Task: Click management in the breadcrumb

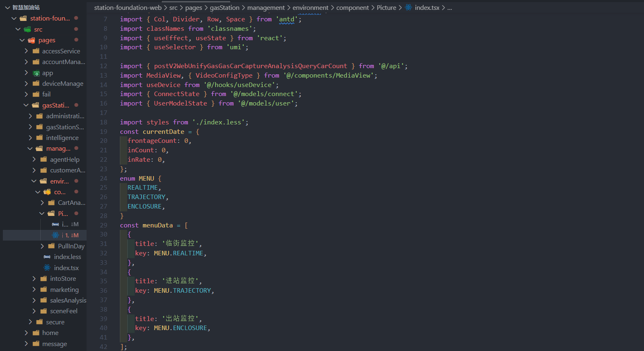Action: tap(266, 7)
